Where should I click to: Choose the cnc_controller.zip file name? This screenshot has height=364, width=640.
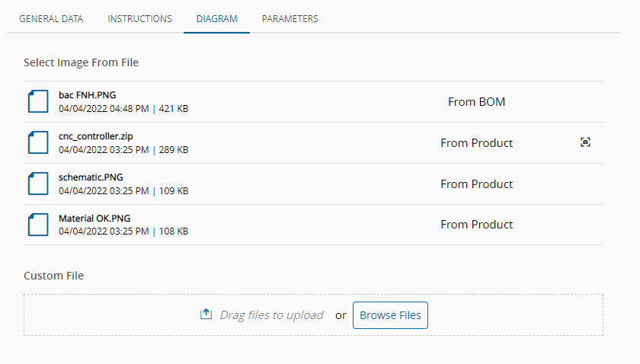pos(96,136)
